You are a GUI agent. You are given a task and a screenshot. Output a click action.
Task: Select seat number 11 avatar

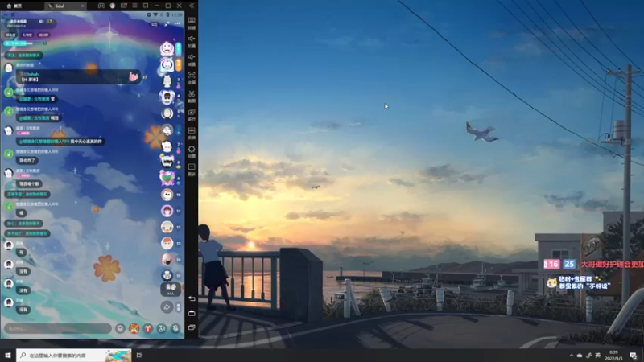(x=167, y=211)
